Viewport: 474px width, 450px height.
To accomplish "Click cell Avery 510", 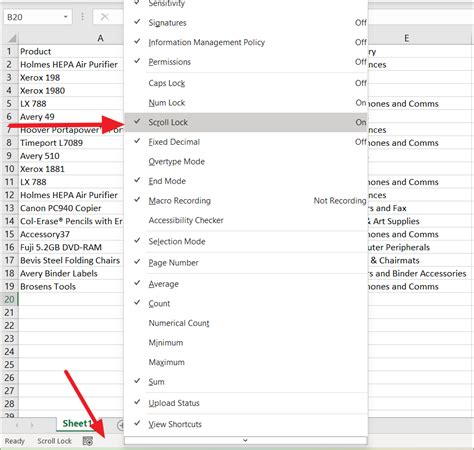I will coord(71,156).
